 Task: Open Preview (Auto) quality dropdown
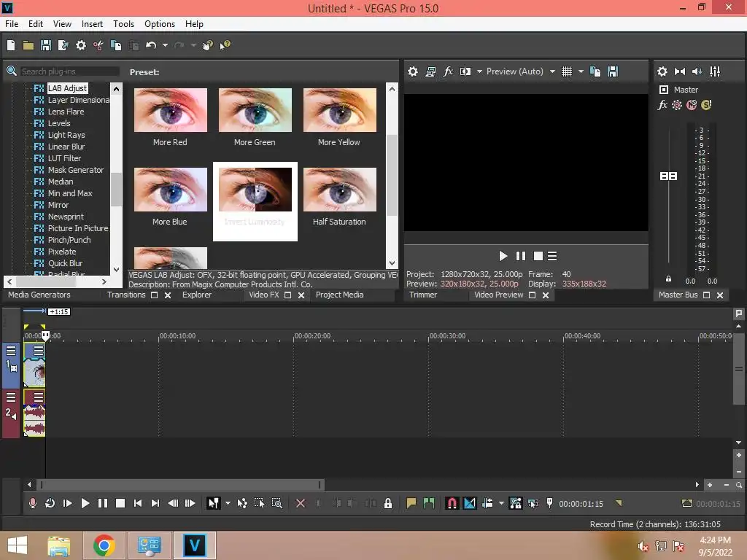552,71
